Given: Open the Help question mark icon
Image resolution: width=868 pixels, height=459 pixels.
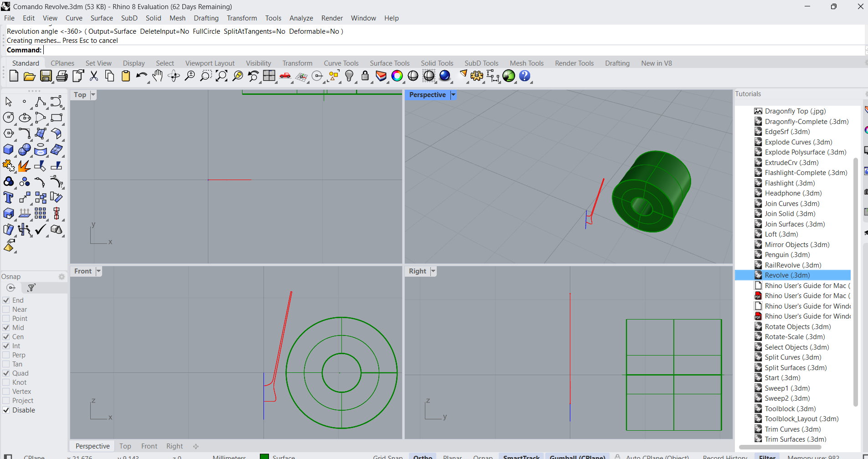Looking at the screenshot, I should click(x=525, y=76).
